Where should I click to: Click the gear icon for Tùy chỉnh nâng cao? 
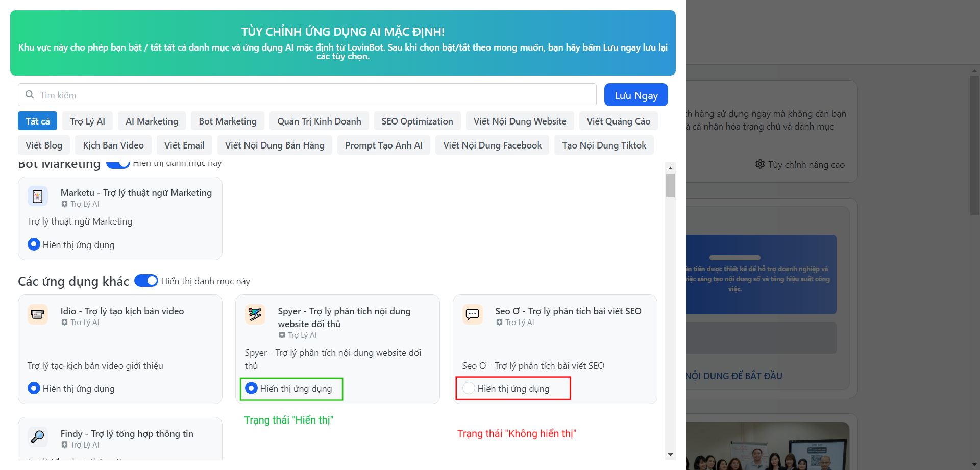tap(760, 164)
